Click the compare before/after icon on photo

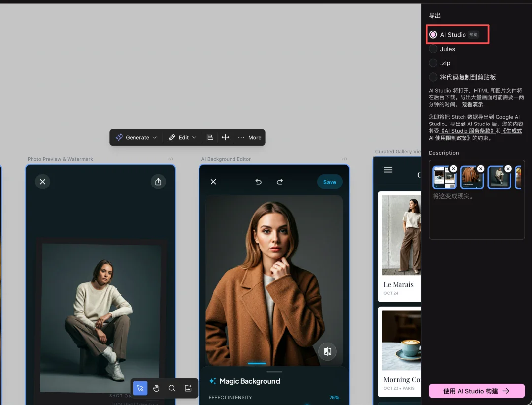click(327, 351)
